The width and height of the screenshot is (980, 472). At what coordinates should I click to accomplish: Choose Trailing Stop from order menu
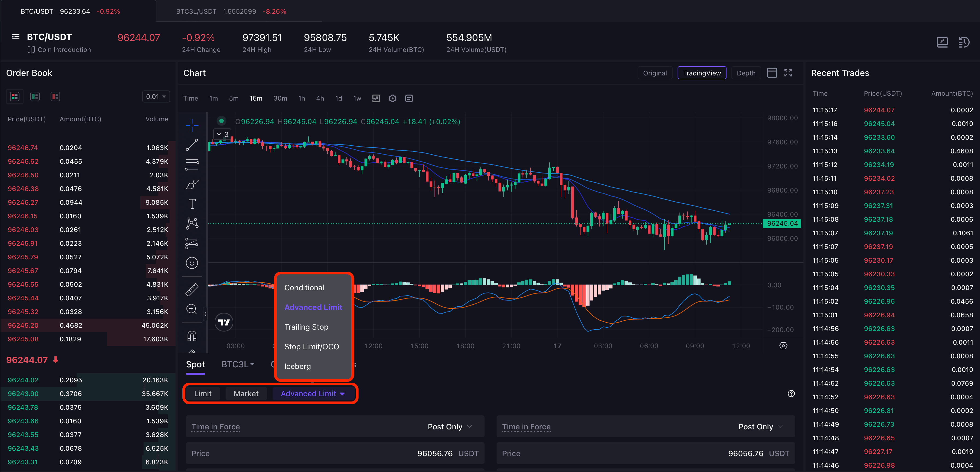306,327
